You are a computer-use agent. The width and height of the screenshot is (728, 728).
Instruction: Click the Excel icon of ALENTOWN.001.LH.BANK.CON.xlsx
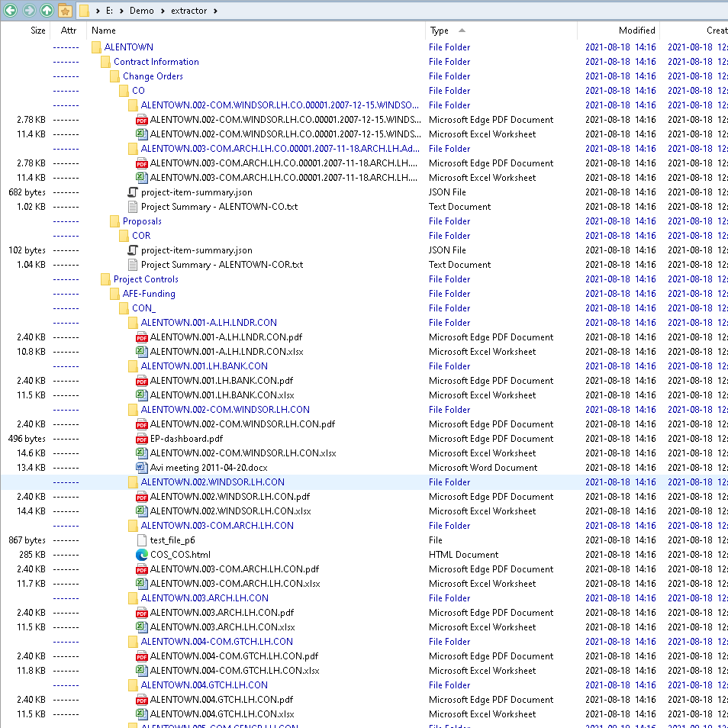click(x=141, y=395)
